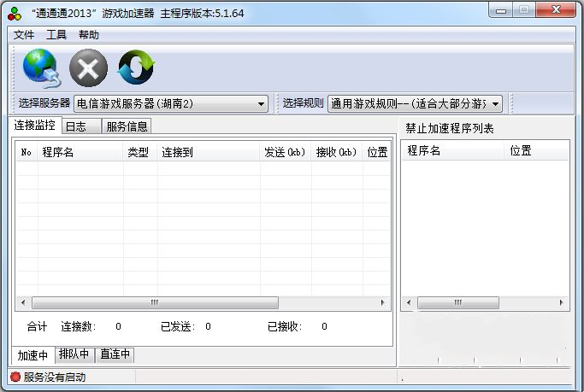584x392 pixels.
Task: Click the globe connect icon in toolbar
Action: pyautogui.click(x=41, y=68)
